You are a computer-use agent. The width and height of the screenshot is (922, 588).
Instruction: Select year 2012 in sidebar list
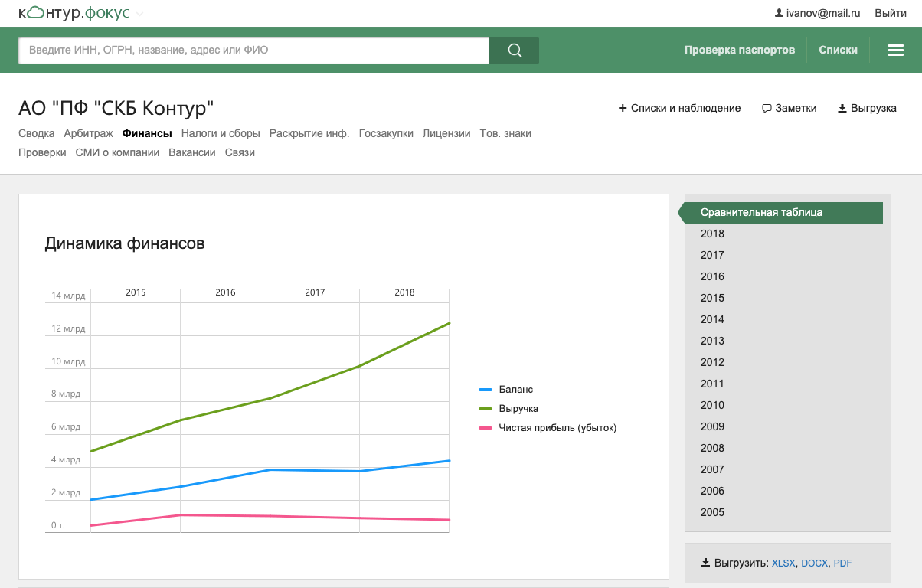click(712, 362)
